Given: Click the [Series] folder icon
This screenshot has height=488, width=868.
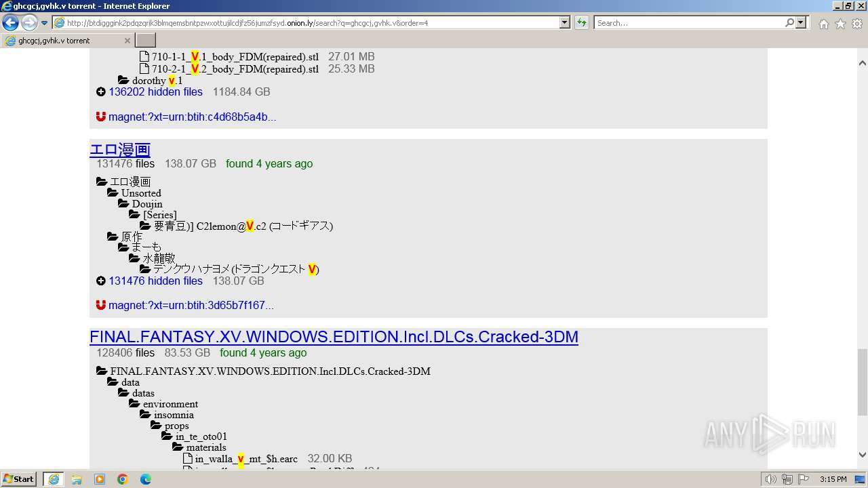Looking at the screenshot, I should point(134,214).
